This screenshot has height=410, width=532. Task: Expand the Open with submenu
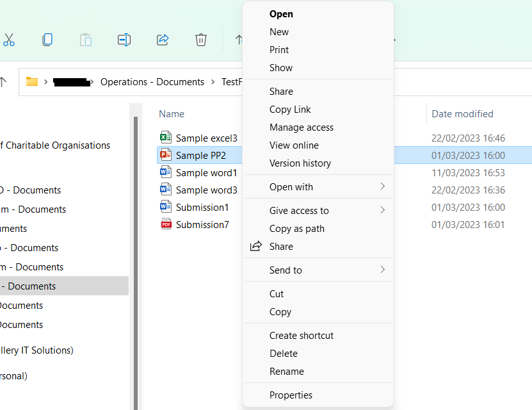pyautogui.click(x=318, y=186)
